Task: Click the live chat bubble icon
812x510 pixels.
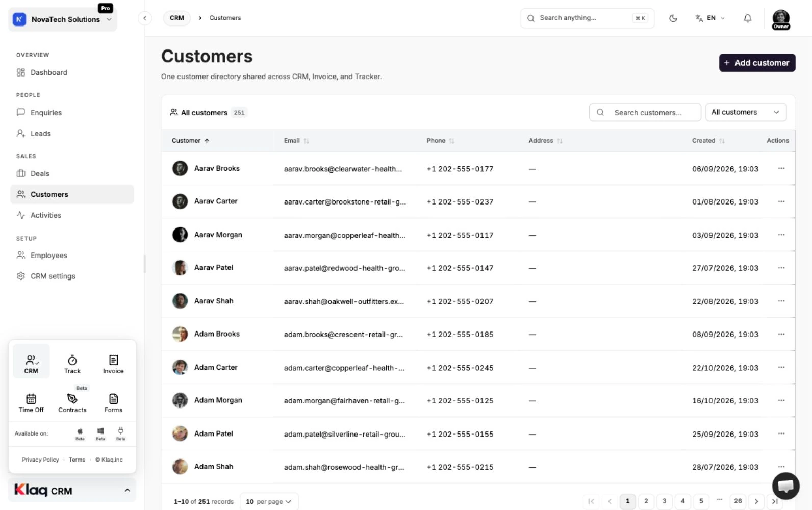Action: [x=785, y=486]
